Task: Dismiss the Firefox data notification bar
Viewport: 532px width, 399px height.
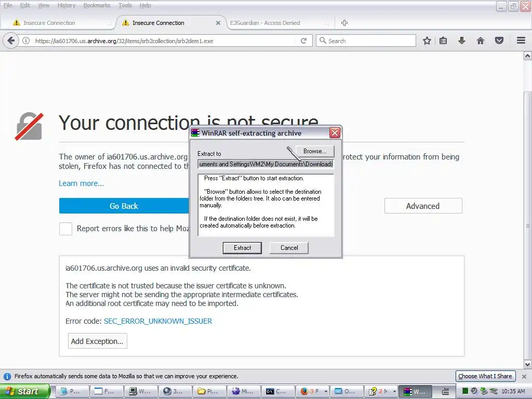Action: coord(524,376)
